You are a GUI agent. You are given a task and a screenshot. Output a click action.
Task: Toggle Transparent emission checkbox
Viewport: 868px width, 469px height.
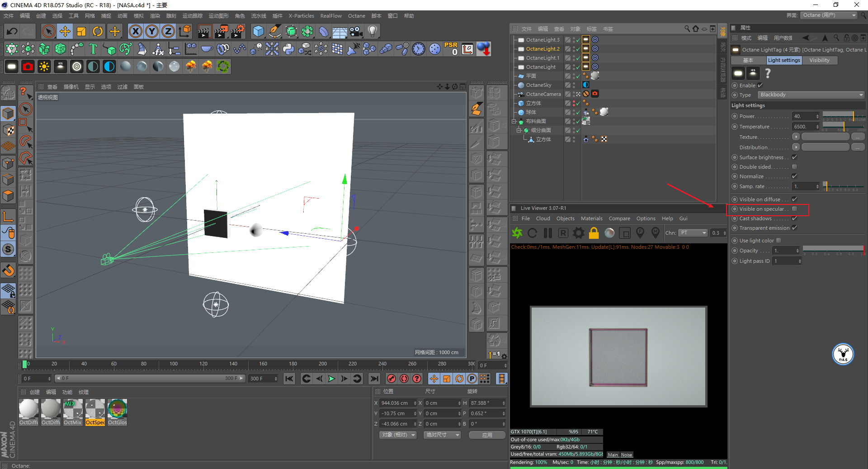point(794,228)
